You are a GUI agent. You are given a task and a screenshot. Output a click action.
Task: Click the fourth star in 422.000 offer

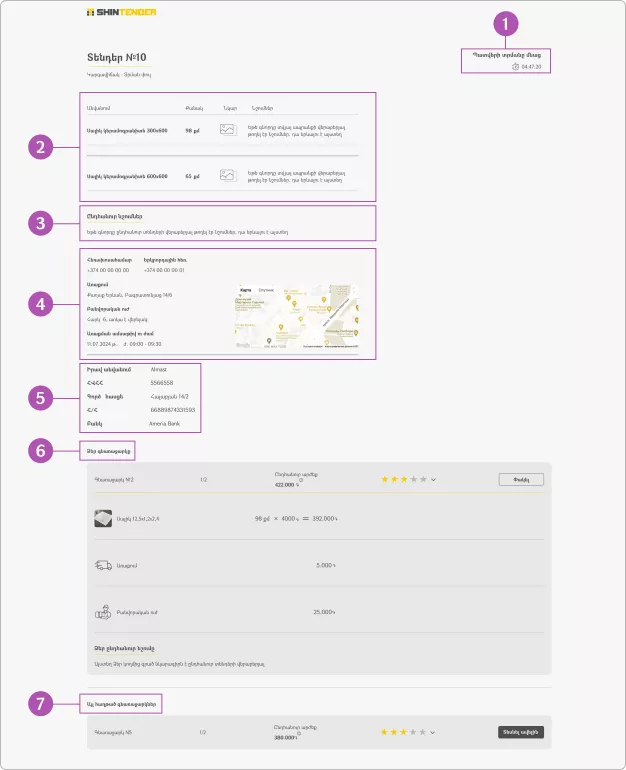[413, 480]
